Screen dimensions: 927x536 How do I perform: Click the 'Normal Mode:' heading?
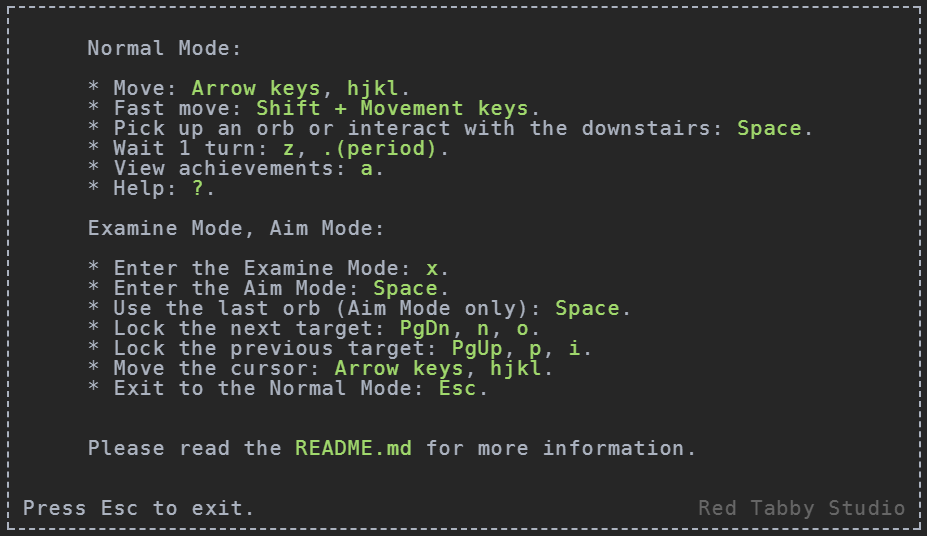(x=164, y=48)
